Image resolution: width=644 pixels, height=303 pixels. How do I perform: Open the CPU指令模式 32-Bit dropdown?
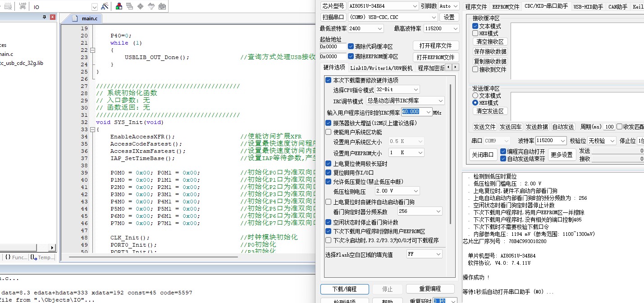(x=397, y=90)
